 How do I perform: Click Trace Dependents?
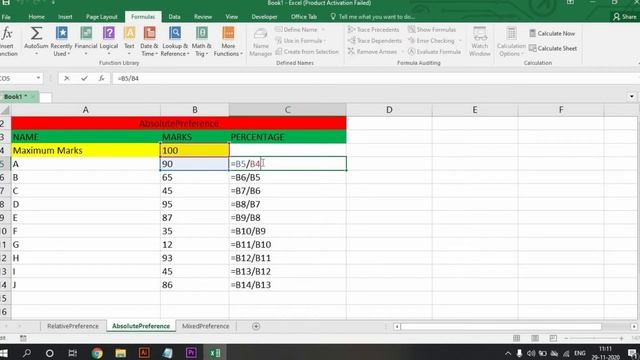[x=375, y=41]
